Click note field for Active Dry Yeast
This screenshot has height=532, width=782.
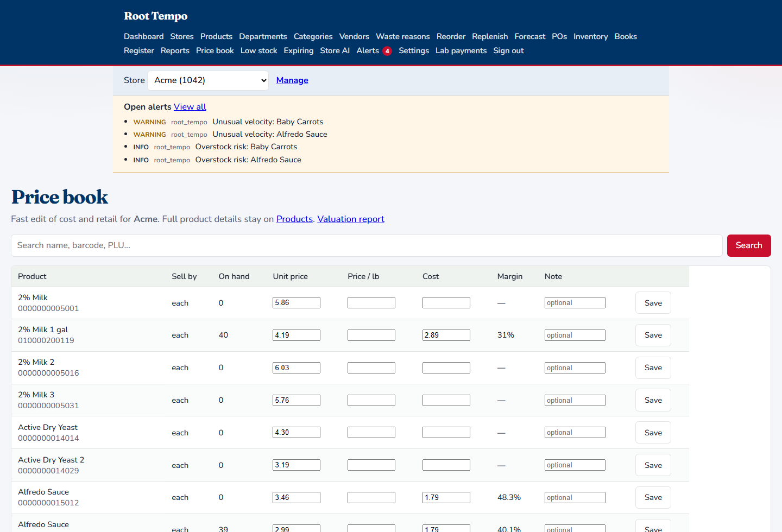click(x=575, y=433)
